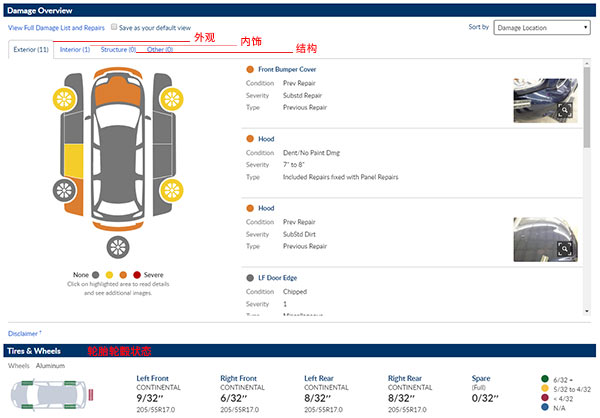
Task: Click the zoom icon on the Hood photo
Action: [565, 248]
